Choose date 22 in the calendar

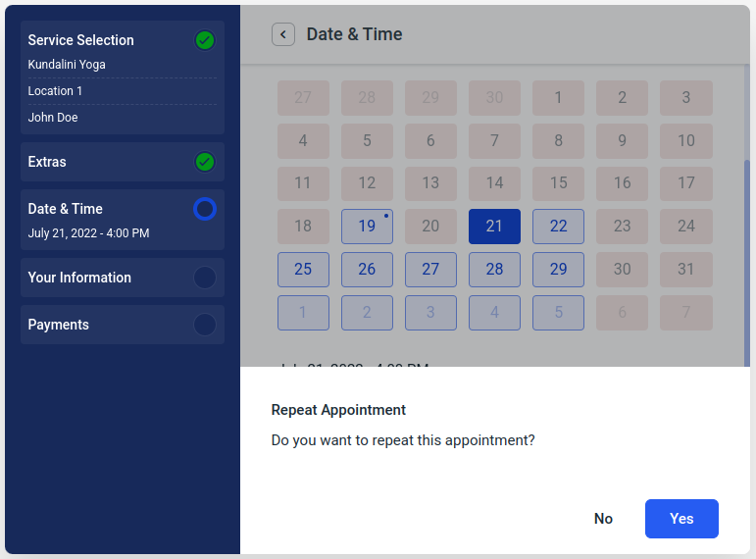coord(558,227)
